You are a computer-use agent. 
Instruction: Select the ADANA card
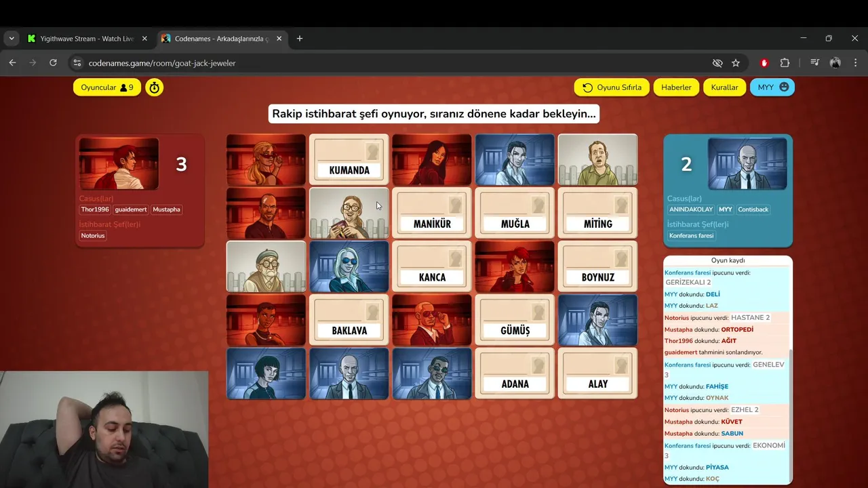pos(515,373)
